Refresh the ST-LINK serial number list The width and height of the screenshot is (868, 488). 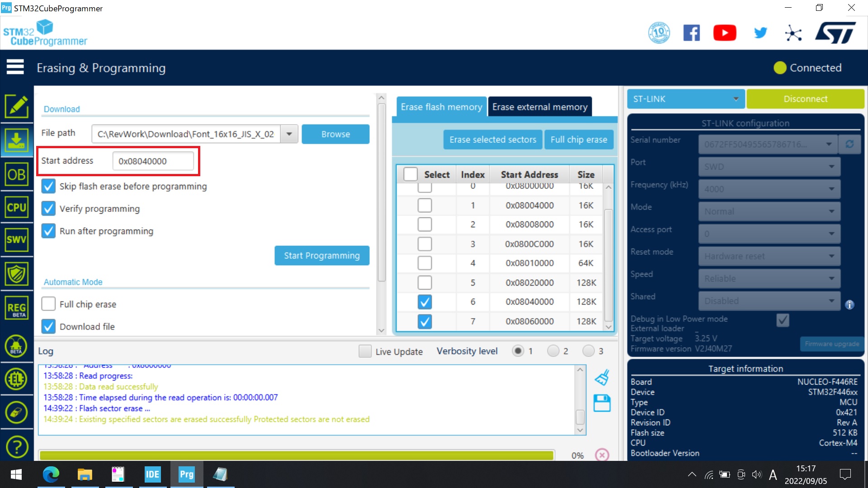click(849, 144)
